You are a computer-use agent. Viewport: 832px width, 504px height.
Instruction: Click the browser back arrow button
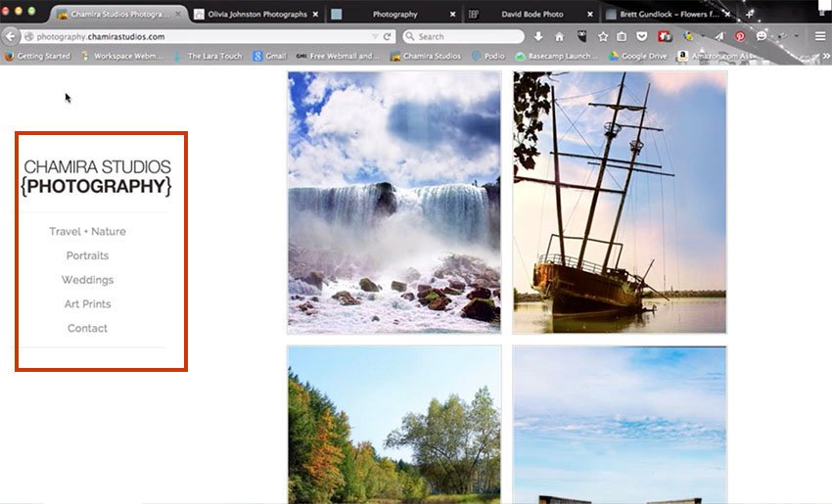point(11,36)
